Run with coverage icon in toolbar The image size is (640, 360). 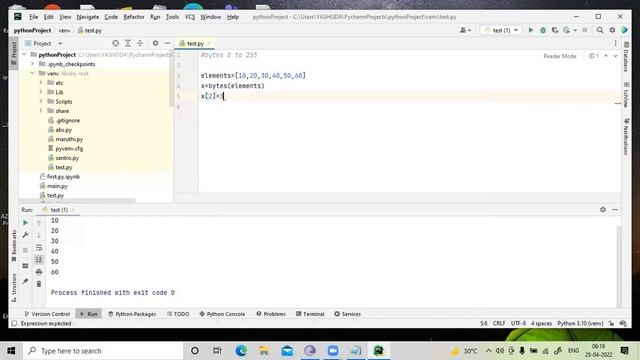click(x=555, y=30)
